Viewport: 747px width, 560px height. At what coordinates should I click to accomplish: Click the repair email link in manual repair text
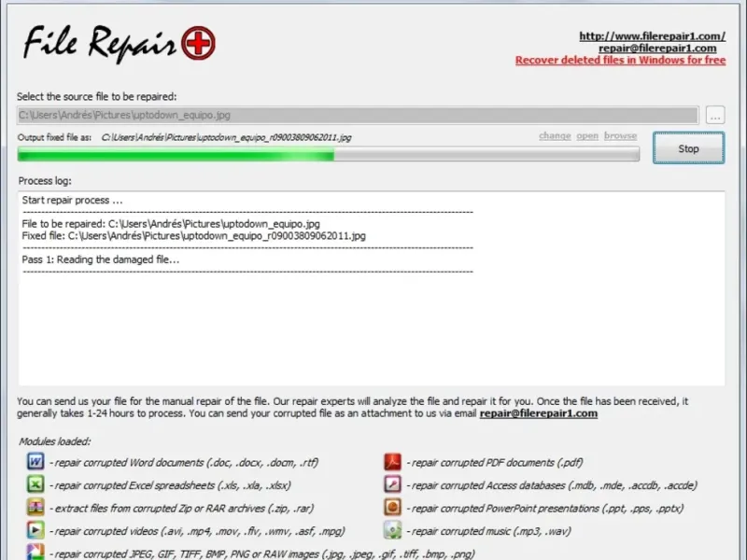pyautogui.click(x=539, y=413)
